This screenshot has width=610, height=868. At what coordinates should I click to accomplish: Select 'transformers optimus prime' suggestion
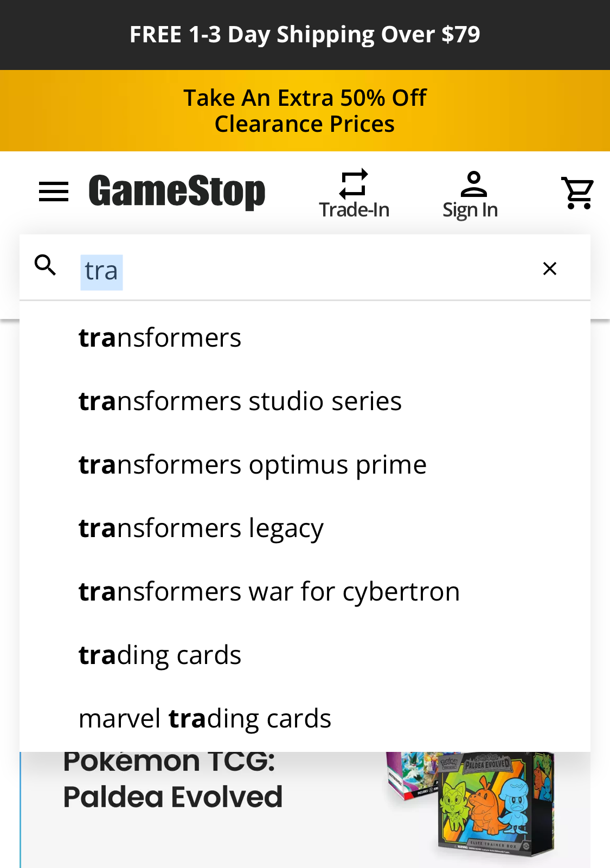click(x=253, y=464)
